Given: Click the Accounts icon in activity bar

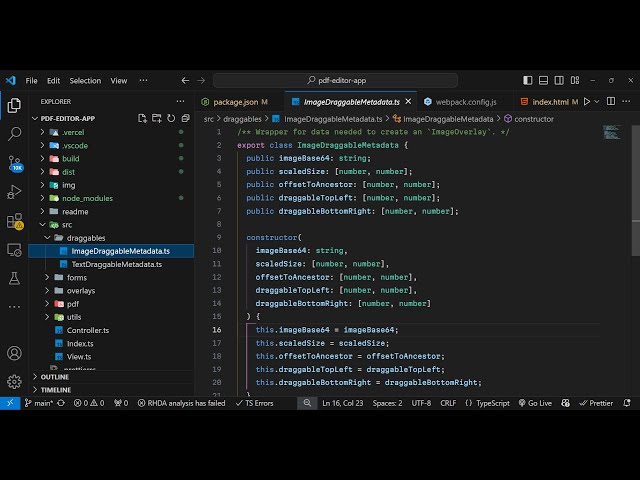Looking at the screenshot, I should coord(14,353).
